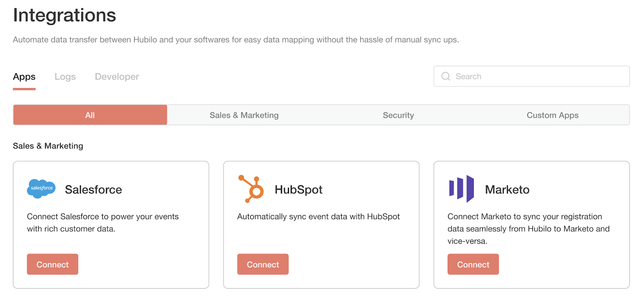
Task: Connect the Marketo integration
Action: pyautogui.click(x=473, y=264)
